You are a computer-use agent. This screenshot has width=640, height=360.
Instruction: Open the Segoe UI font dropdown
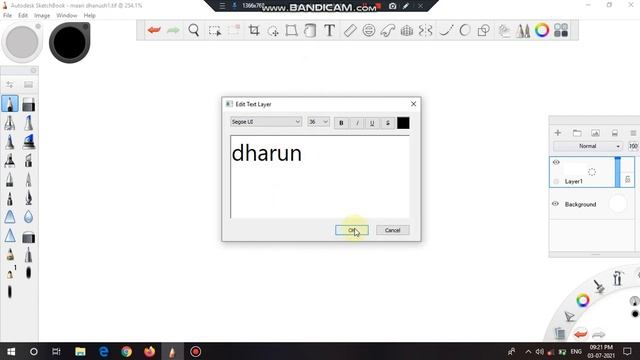point(266,122)
